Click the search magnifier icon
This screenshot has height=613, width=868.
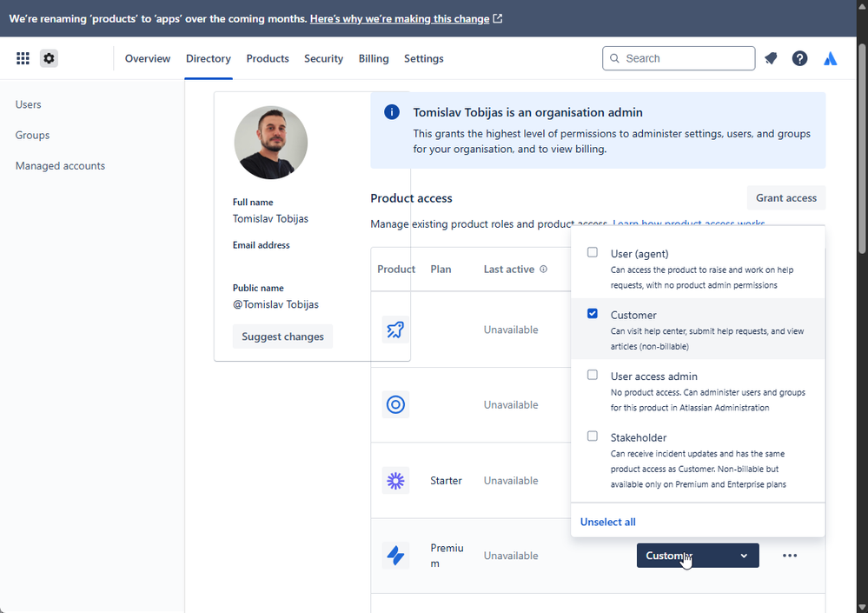(614, 58)
